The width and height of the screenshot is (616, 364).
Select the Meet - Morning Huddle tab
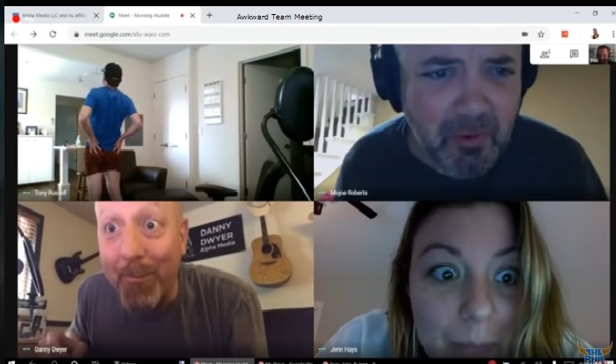(141, 15)
